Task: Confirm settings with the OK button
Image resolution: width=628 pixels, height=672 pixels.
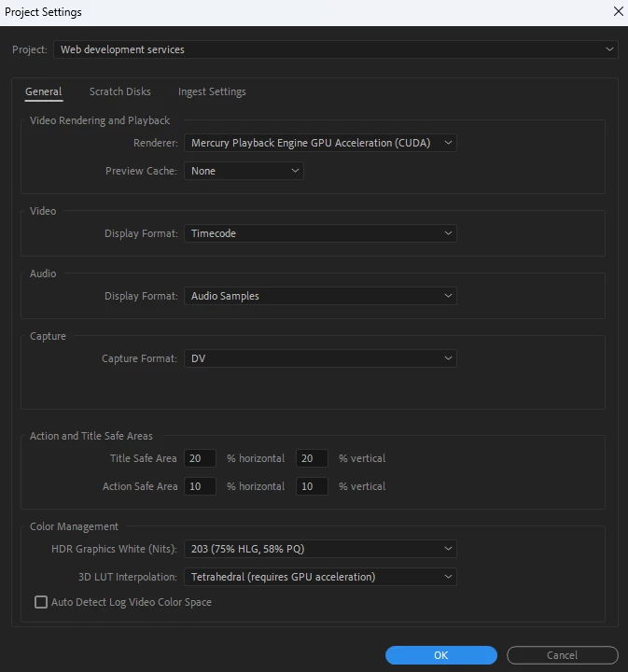Action: point(440,655)
